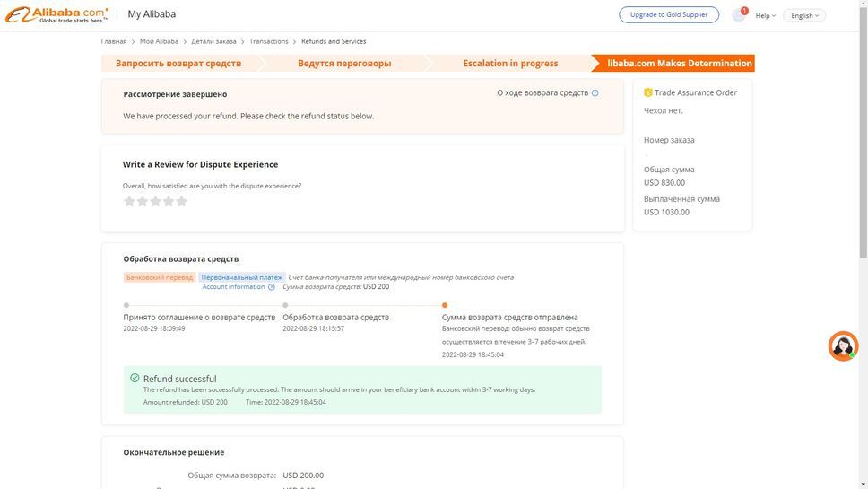
Task: Click help icon beside О ходе возврата средств
Action: [x=595, y=93]
